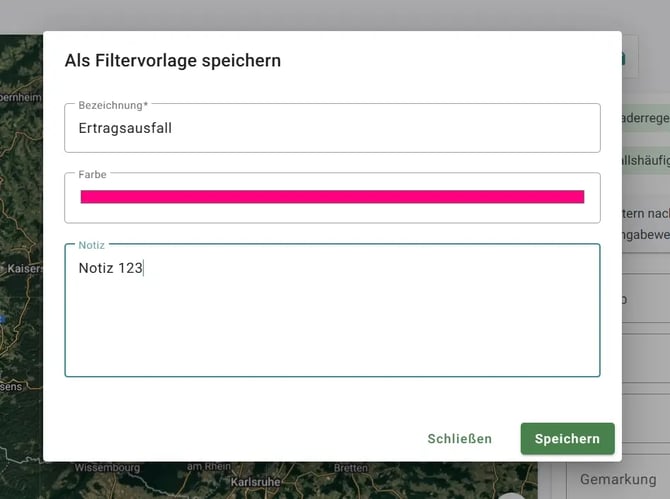Click the dialog title Als Filtervorlage speichern
The width and height of the screenshot is (670, 499).
click(x=173, y=60)
